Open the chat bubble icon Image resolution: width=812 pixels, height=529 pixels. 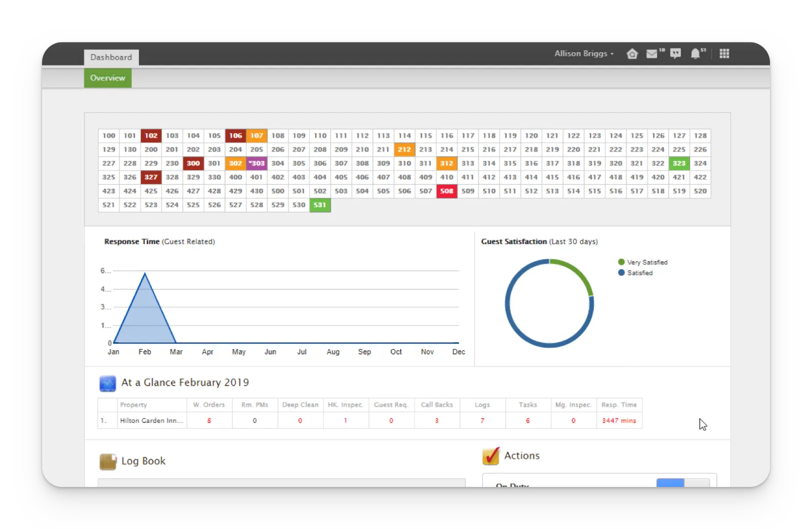(676, 54)
